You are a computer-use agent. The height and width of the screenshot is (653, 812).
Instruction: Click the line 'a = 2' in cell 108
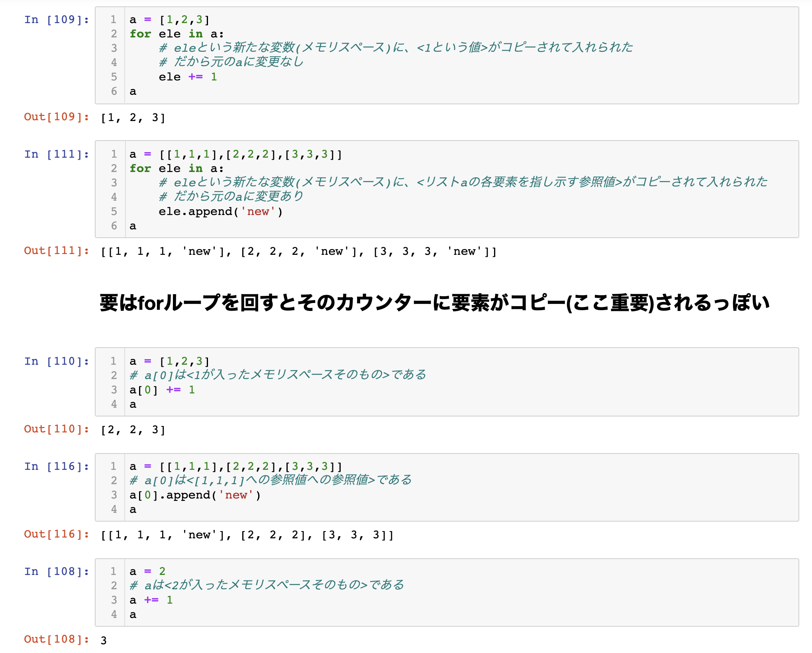pyautogui.click(x=147, y=571)
